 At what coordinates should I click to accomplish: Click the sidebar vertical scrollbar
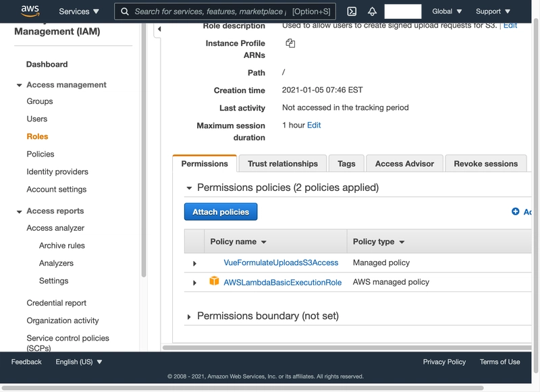click(144, 150)
